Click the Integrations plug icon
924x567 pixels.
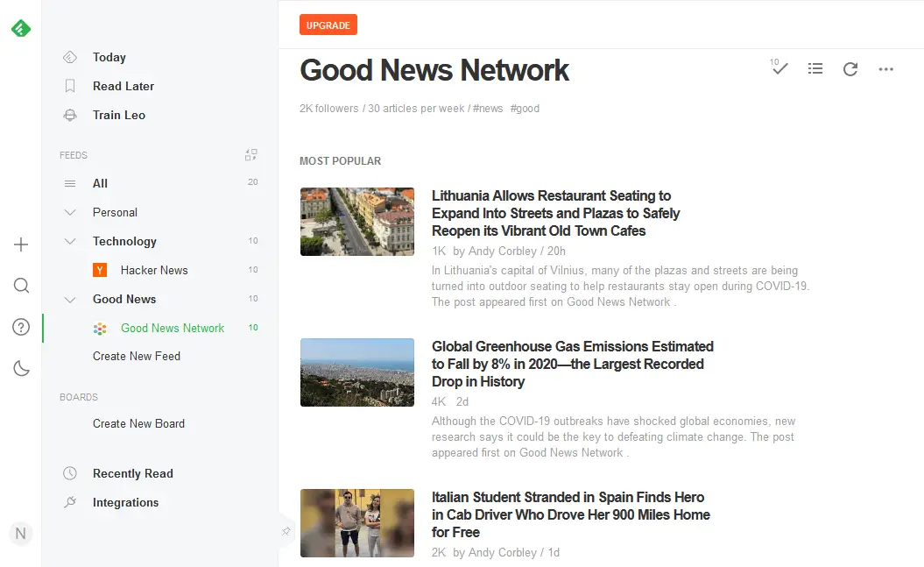[x=70, y=502]
